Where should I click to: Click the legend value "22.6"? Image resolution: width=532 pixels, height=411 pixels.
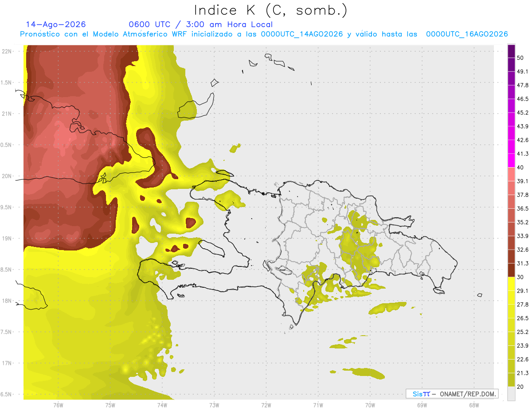523,360
